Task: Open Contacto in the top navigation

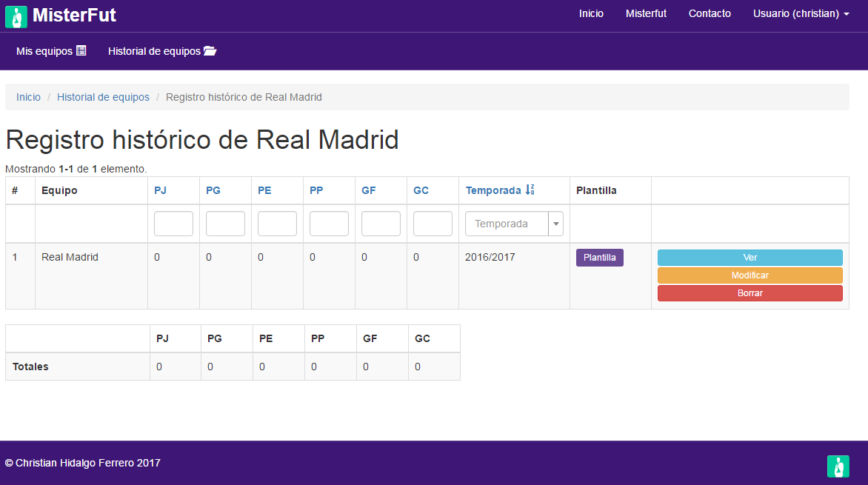Action: click(x=710, y=14)
